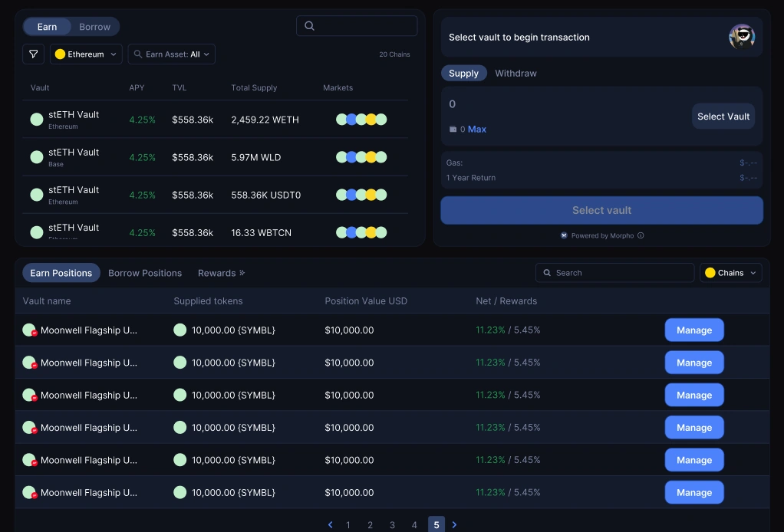Go to page 1

(348, 525)
